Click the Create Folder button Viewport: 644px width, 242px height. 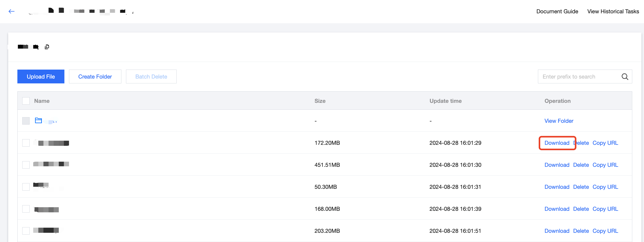tap(95, 76)
